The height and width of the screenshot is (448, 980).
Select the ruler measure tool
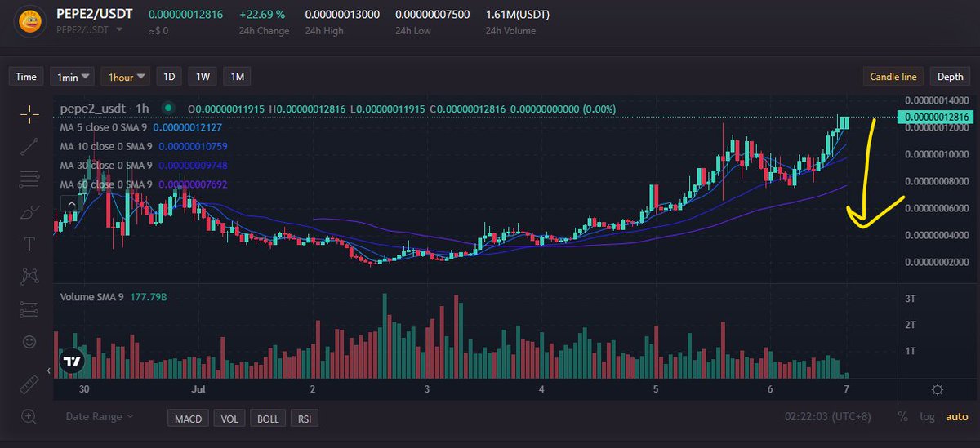coord(29,384)
